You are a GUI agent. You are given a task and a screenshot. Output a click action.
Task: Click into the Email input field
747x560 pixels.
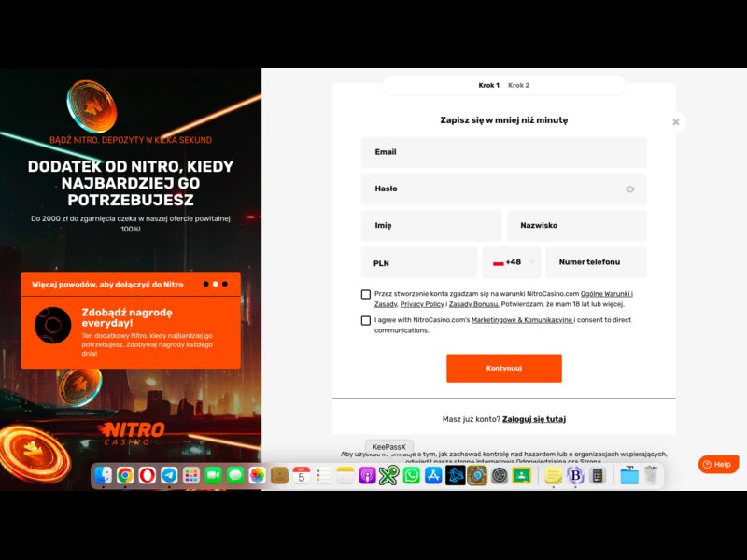pos(503,151)
